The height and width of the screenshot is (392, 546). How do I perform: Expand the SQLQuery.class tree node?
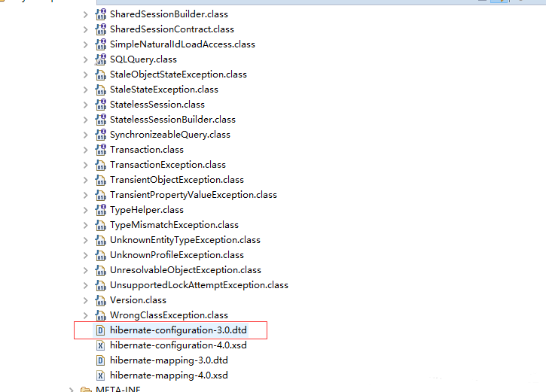[85, 60]
